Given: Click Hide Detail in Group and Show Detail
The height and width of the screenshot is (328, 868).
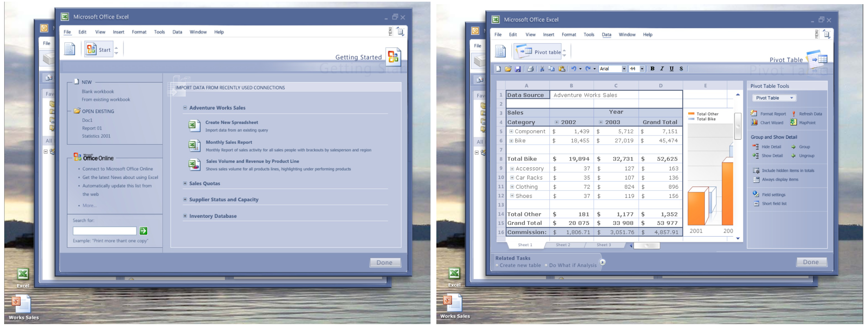Looking at the screenshot, I should [767, 147].
